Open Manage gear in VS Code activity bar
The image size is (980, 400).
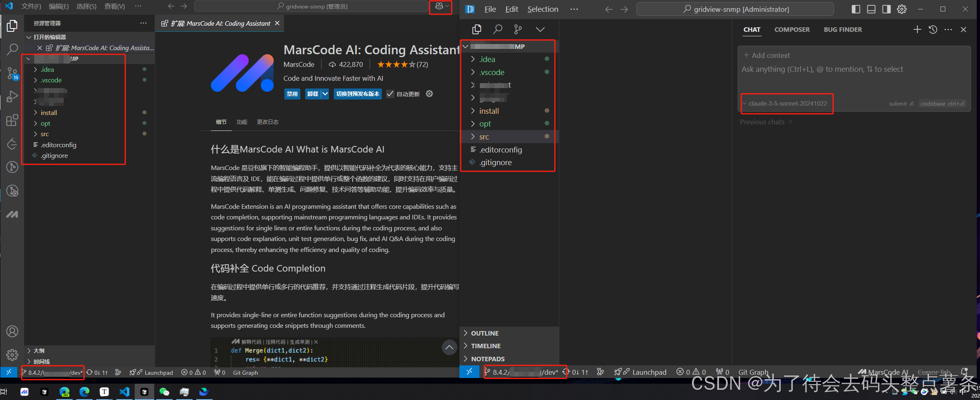coord(12,355)
